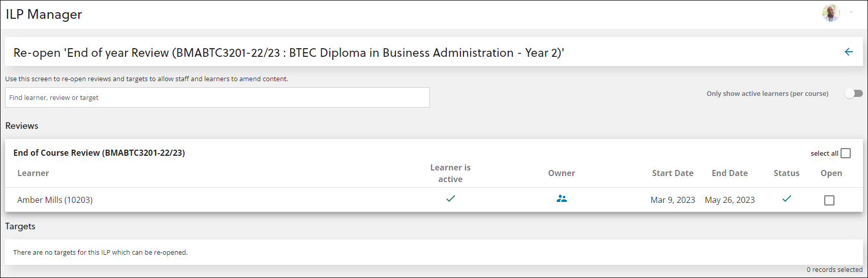The image size is (868, 278).
Task: Click the Start Date column header
Action: 673,173
